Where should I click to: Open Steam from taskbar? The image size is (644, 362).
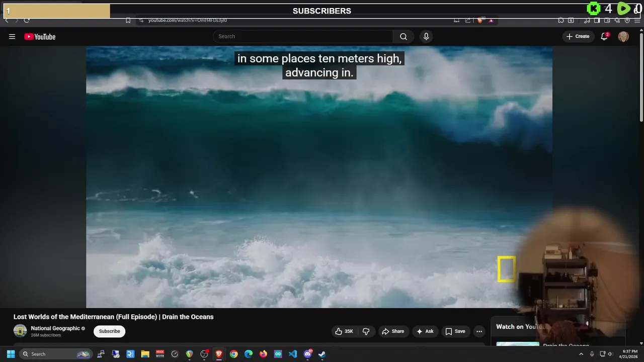[322, 354]
